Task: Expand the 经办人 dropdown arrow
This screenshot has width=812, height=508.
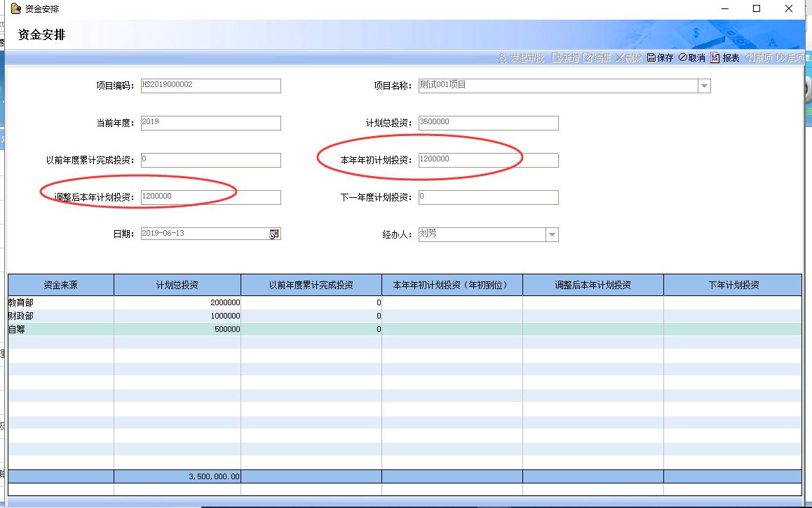Action: (552, 234)
